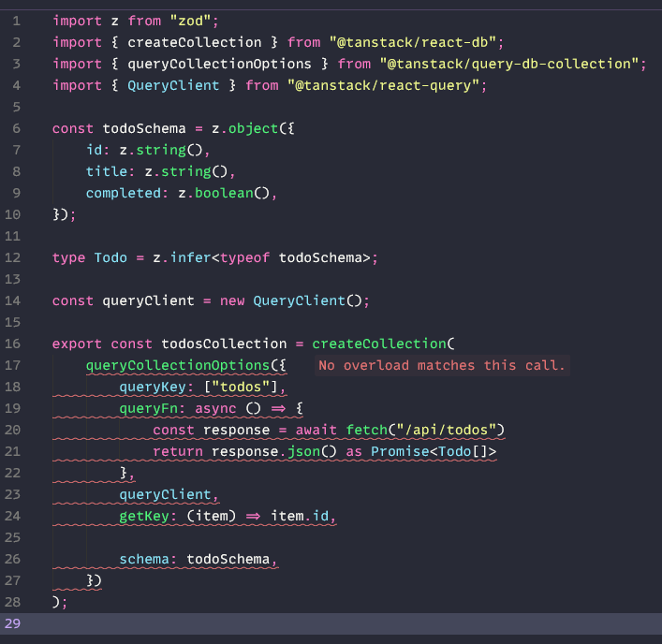662x644 pixels.
Task: Click line number 1 in the gutter
Action: [x=16, y=22]
